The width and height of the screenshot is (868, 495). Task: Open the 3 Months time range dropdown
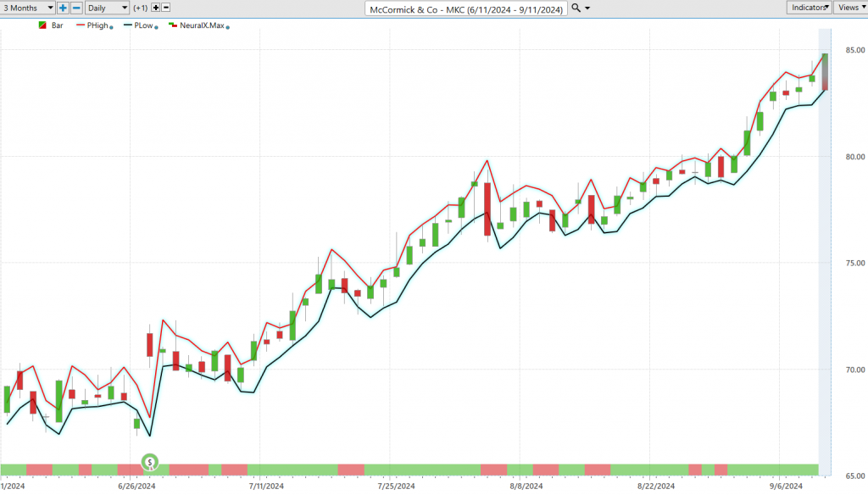coord(27,8)
